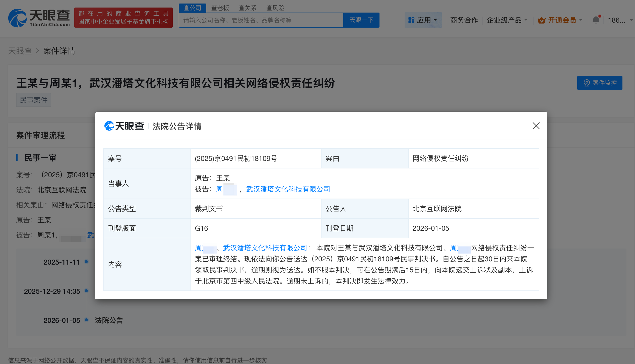Expand the 开通会员 dropdown arrow
This screenshot has width=635, height=364.
[x=581, y=20]
